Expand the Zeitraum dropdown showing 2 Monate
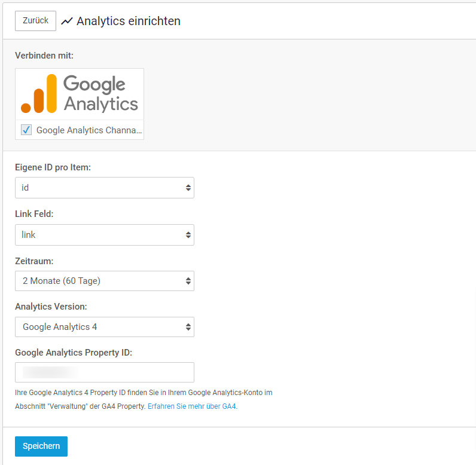The height and width of the screenshot is (465, 476). click(105, 281)
